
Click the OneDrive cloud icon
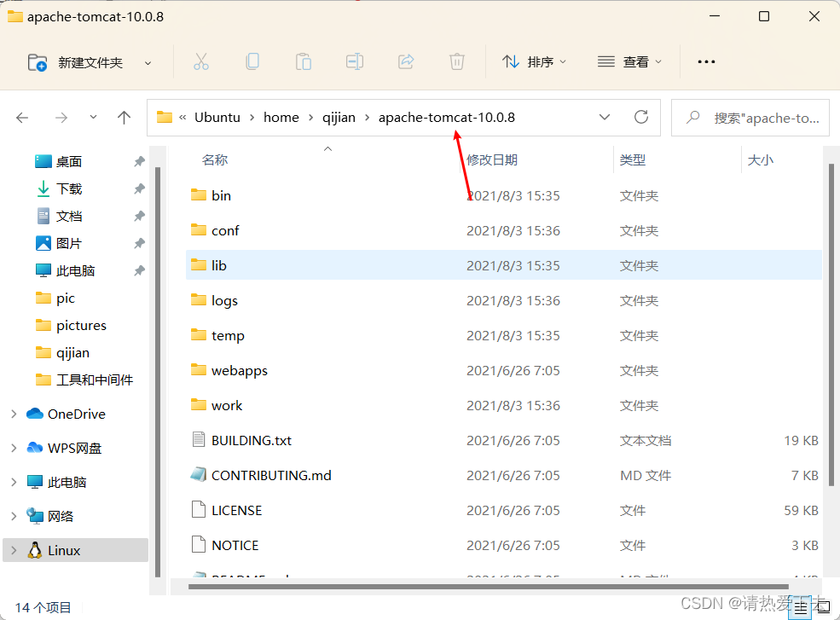[35, 414]
